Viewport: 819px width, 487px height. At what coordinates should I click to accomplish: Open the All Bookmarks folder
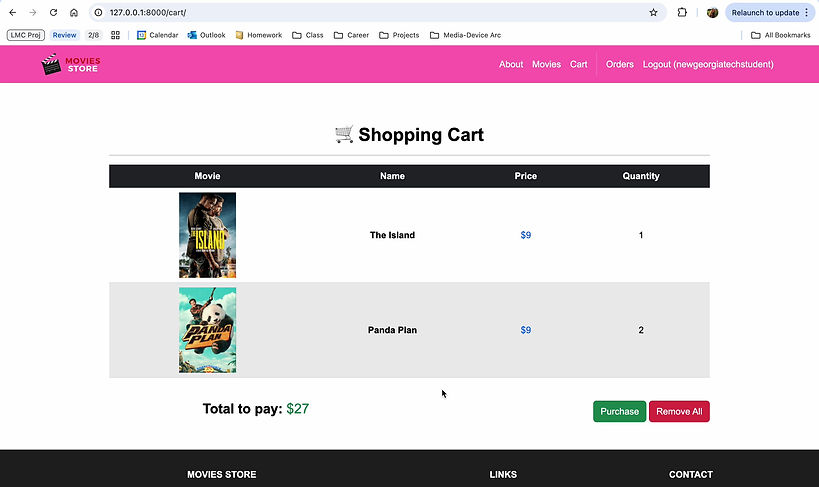[782, 35]
